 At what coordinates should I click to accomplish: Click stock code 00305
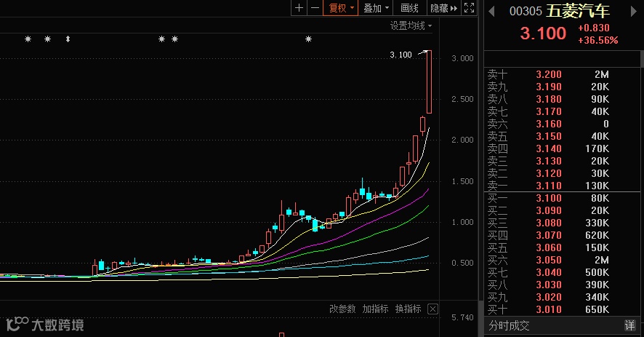pos(526,11)
